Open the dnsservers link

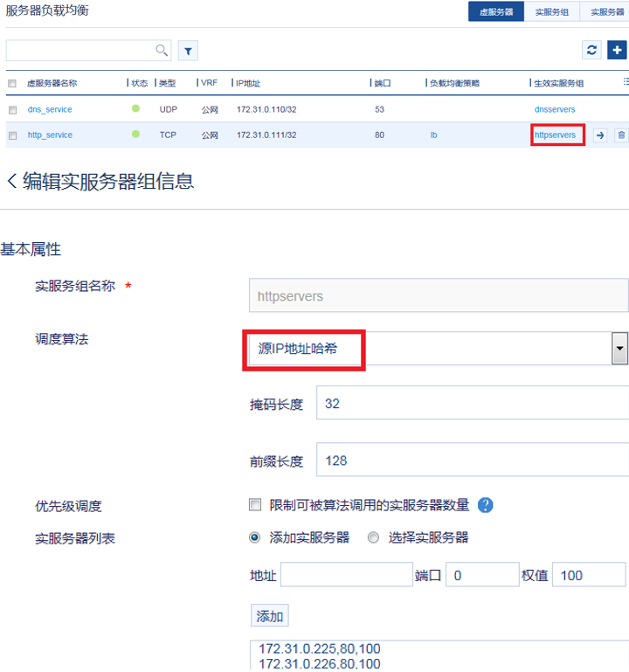[554, 109]
